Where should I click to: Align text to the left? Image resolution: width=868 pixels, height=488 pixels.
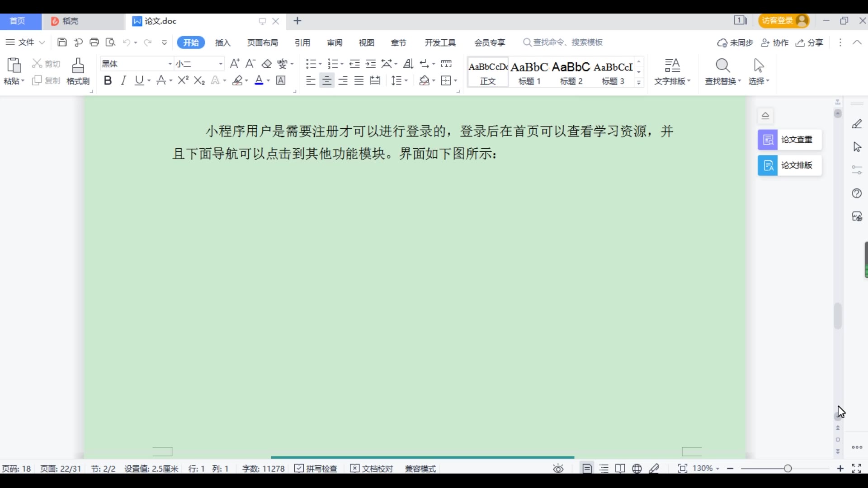[x=311, y=80]
